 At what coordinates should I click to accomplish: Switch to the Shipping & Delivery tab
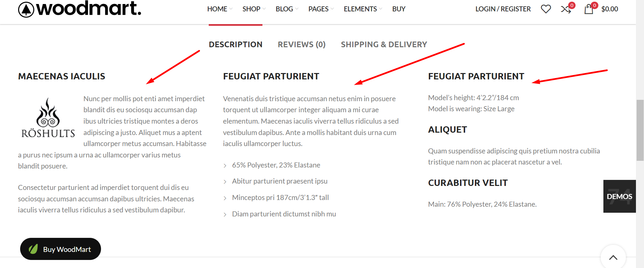pos(384,45)
